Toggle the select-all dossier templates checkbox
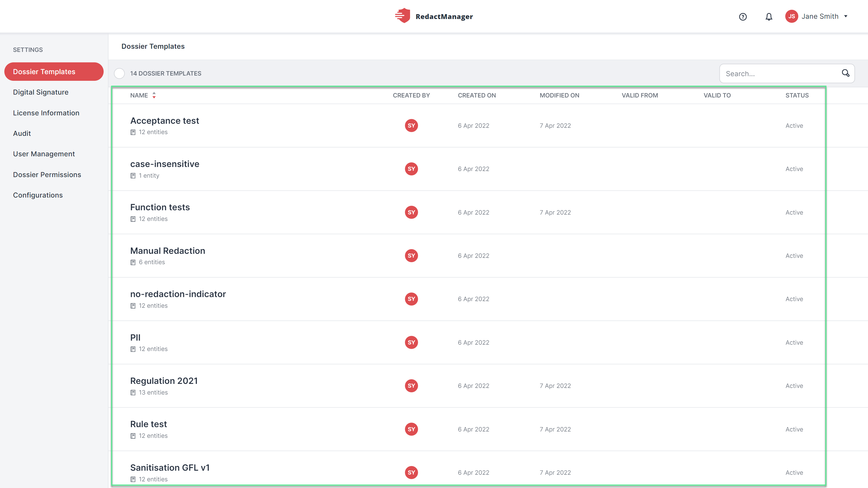The height and width of the screenshot is (488, 868). (x=119, y=74)
